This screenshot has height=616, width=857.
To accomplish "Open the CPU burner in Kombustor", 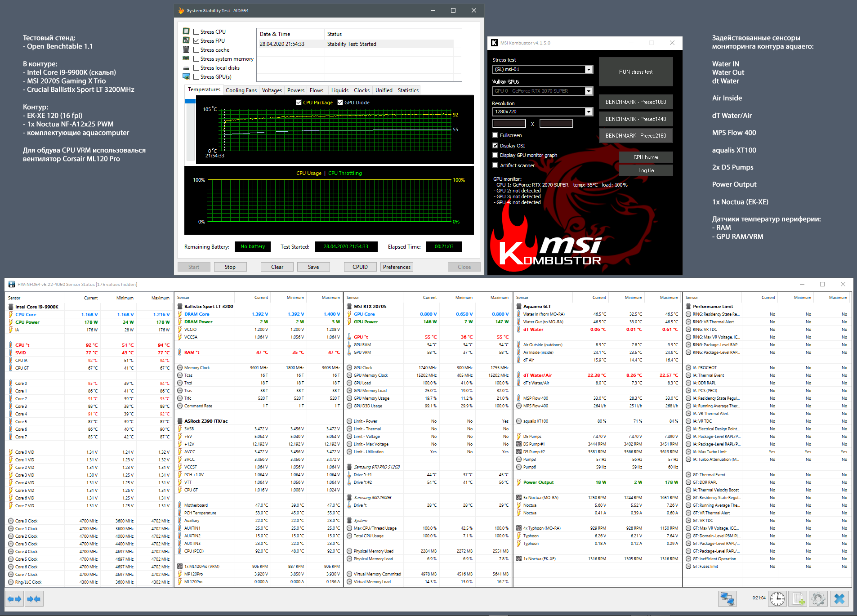I will coord(646,157).
